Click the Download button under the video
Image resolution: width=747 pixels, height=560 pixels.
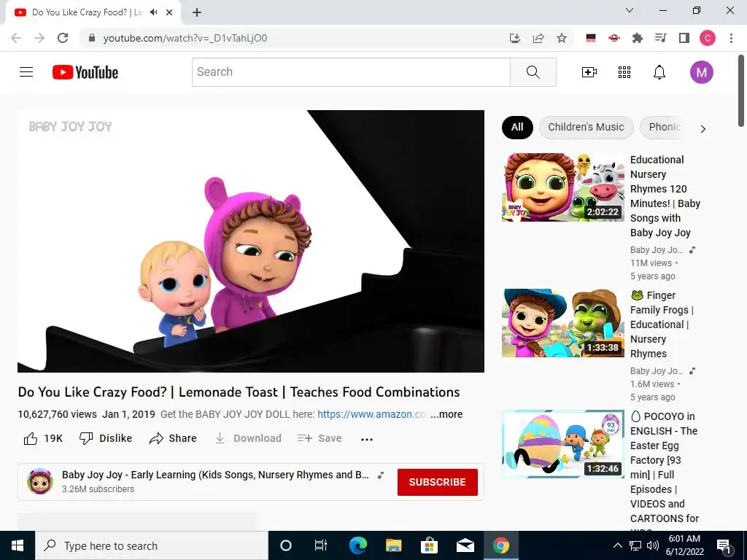click(248, 438)
